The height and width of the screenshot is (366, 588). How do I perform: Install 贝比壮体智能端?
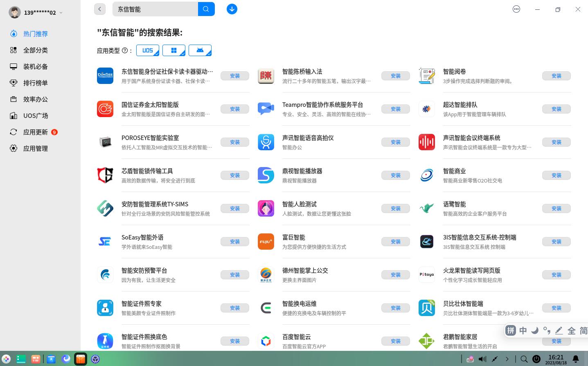pos(556,308)
